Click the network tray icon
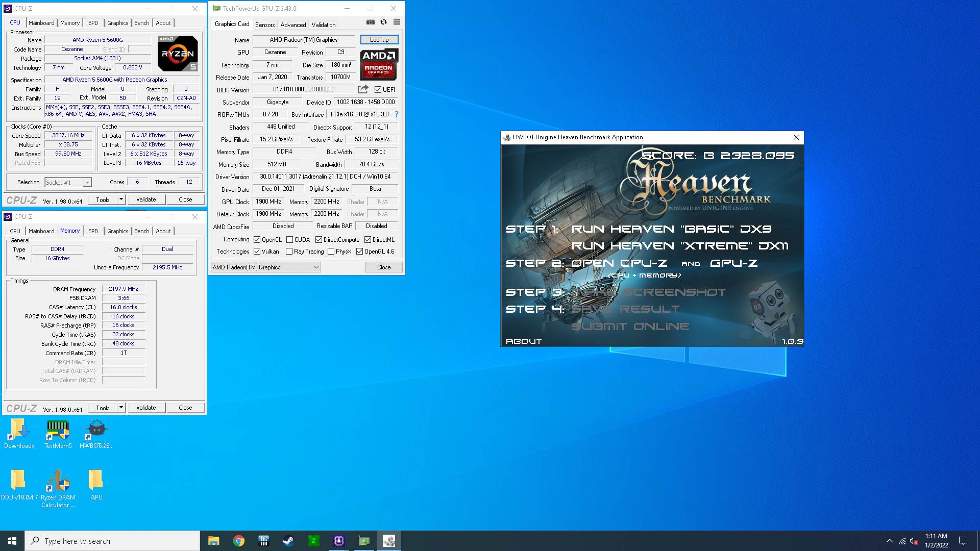 tap(902, 541)
